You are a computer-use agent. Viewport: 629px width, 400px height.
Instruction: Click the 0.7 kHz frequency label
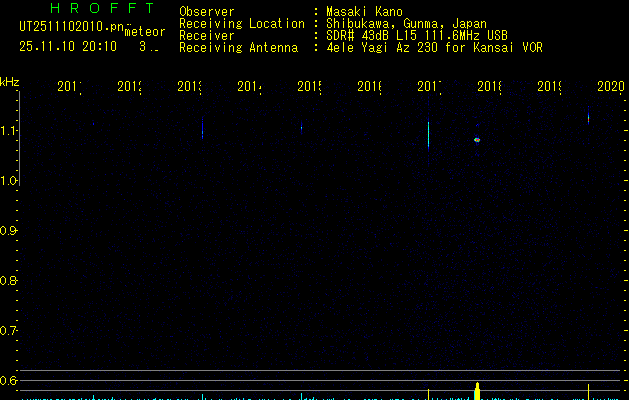click(8, 331)
